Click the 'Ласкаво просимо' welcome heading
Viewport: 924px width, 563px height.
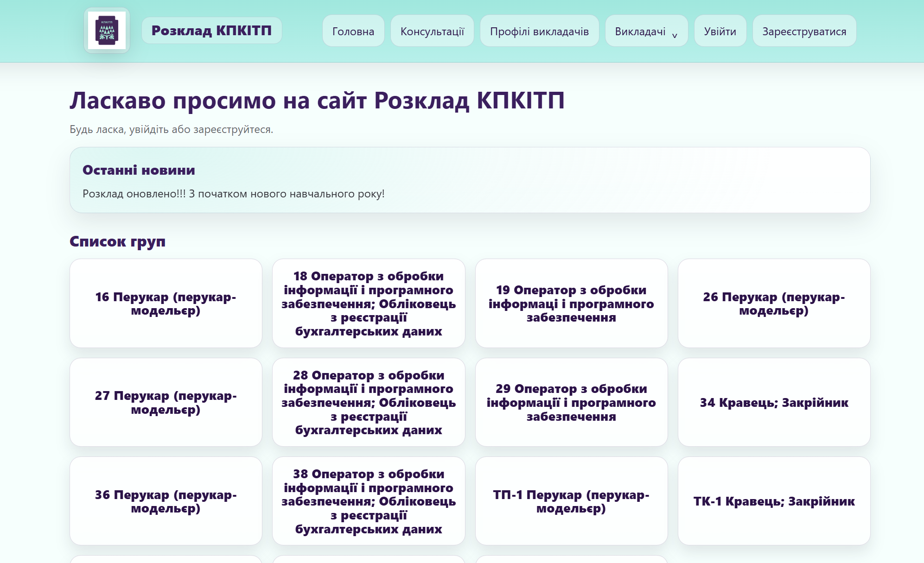point(317,101)
